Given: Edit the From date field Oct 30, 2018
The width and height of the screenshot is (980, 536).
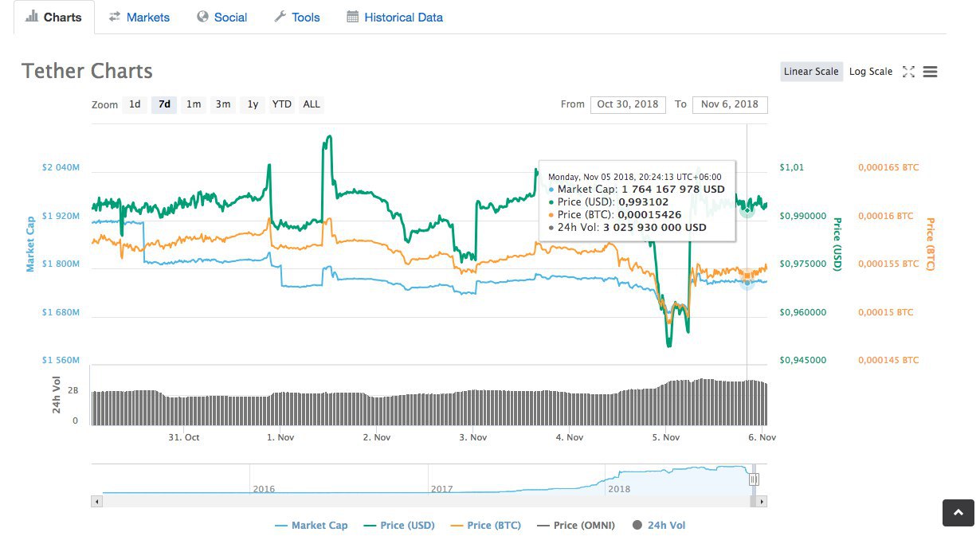Looking at the screenshot, I should [628, 104].
